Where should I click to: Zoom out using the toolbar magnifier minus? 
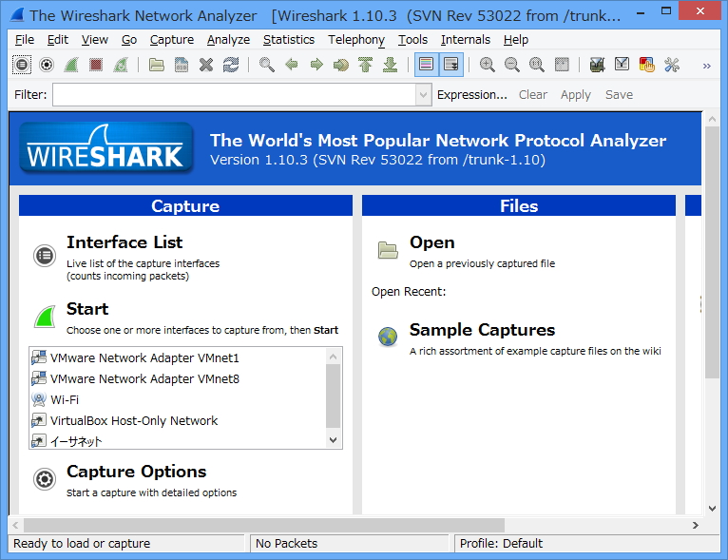[511, 65]
